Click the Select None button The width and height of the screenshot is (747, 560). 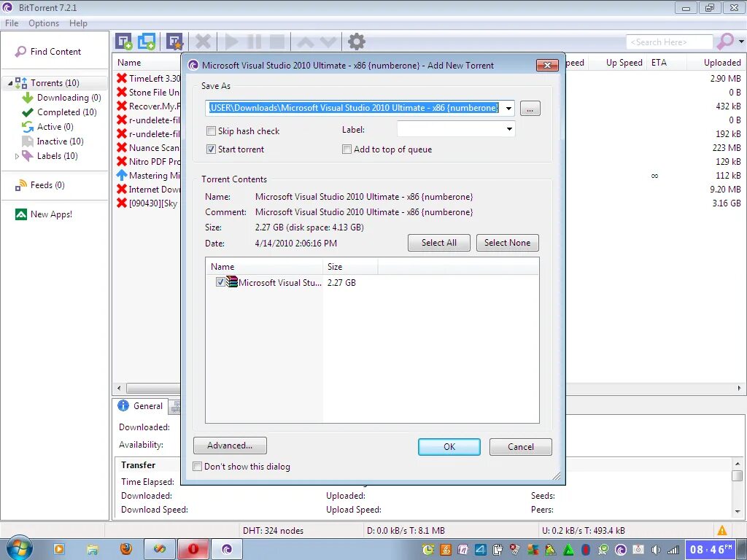pyautogui.click(x=508, y=243)
